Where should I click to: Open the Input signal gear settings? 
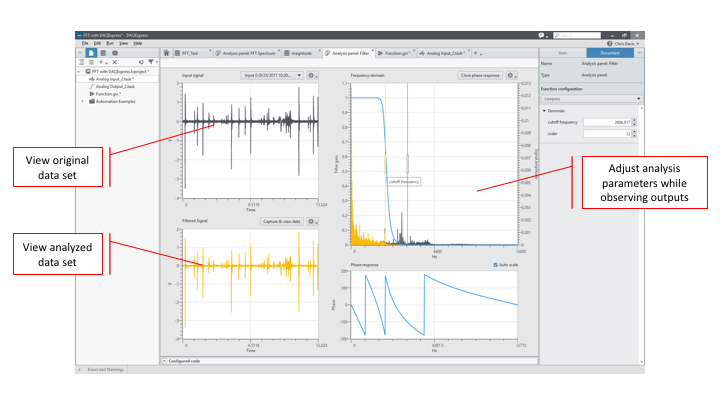pyautogui.click(x=313, y=75)
